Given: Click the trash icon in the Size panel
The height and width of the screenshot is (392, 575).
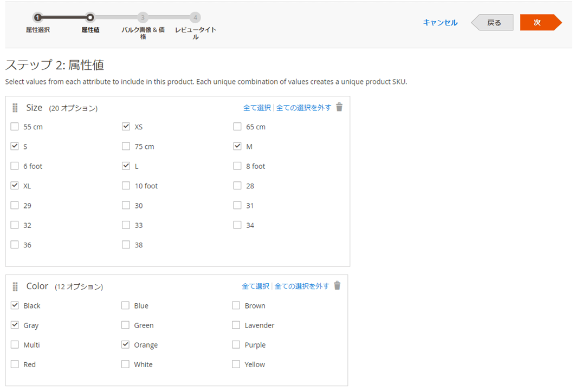Looking at the screenshot, I should pos(339,107).
